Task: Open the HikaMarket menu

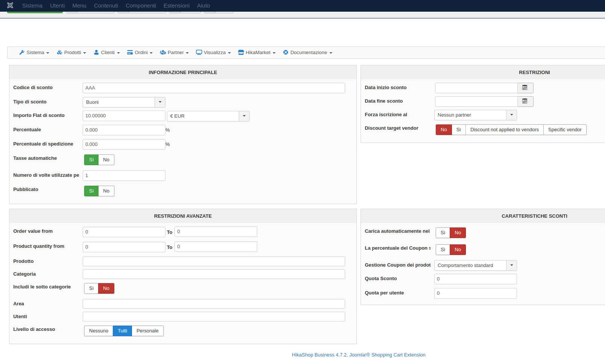Action: pos(257,53)
